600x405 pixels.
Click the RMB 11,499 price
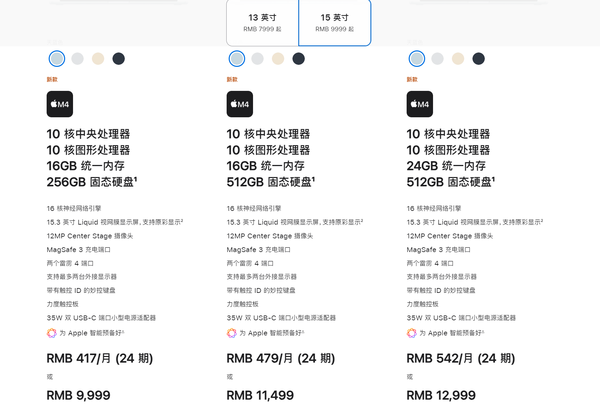point(260,395)
